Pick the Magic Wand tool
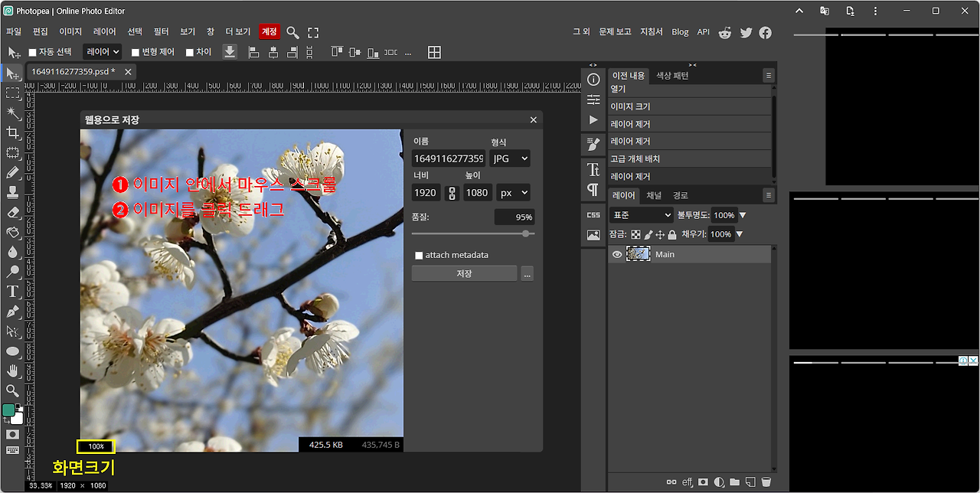This screenshot has width=980, height=493. click(x=13, y=113)
